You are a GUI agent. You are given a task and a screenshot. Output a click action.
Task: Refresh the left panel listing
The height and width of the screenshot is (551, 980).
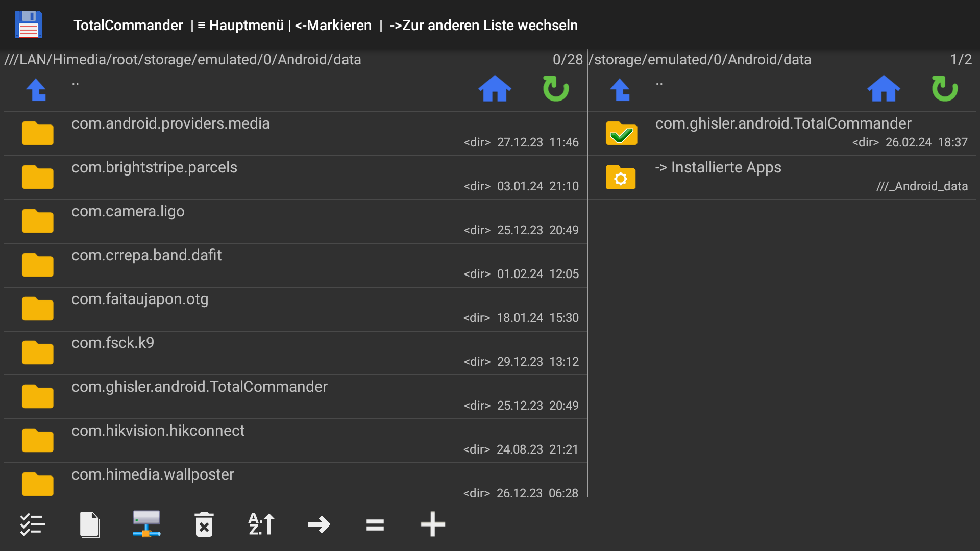click(556, 89)
